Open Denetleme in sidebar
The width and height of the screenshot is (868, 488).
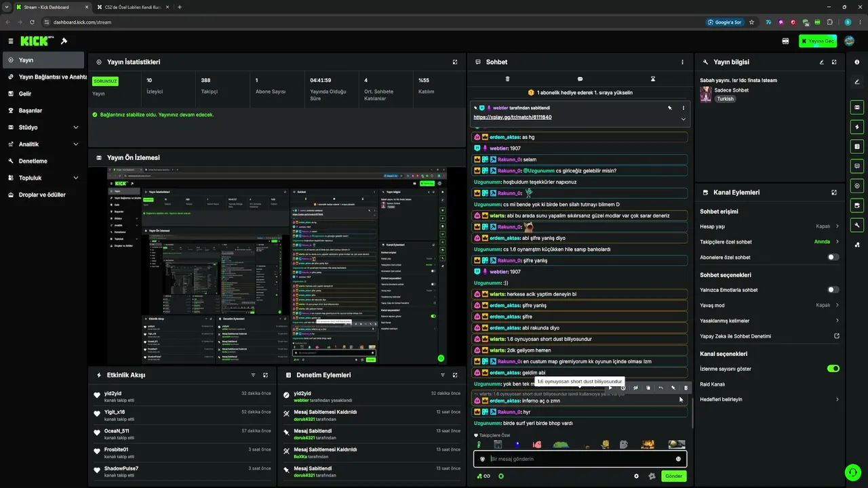click(44, 161)
